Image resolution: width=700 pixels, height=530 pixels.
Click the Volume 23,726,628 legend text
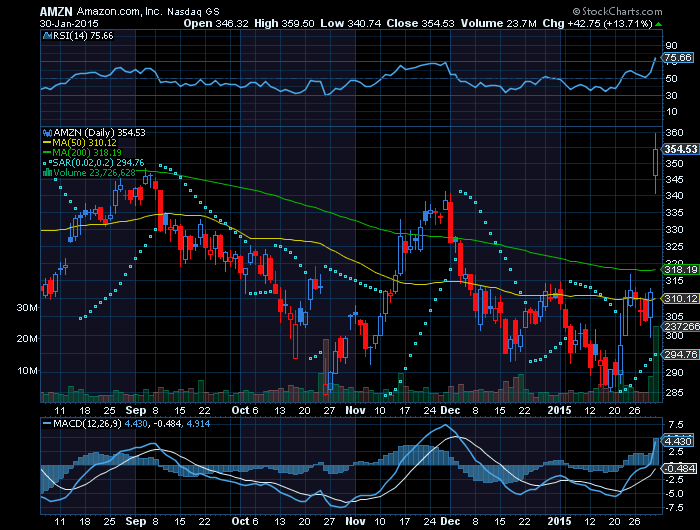94,172
